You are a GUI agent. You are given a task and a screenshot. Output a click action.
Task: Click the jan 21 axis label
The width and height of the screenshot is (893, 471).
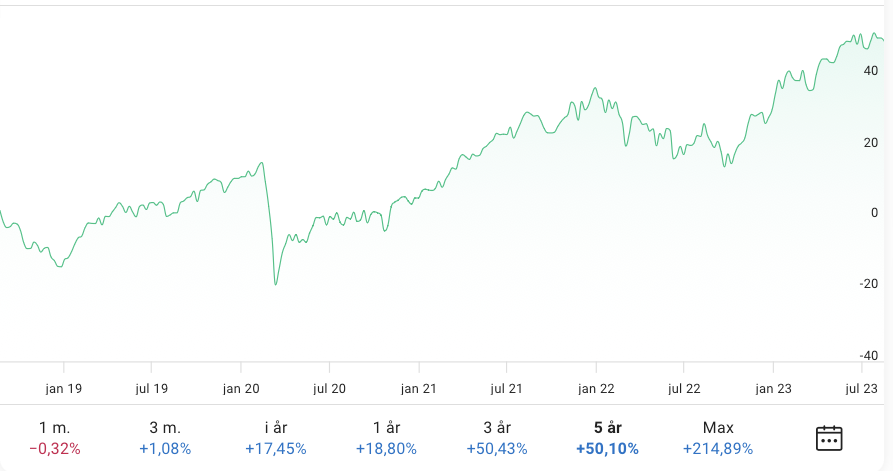pos(419,388)
